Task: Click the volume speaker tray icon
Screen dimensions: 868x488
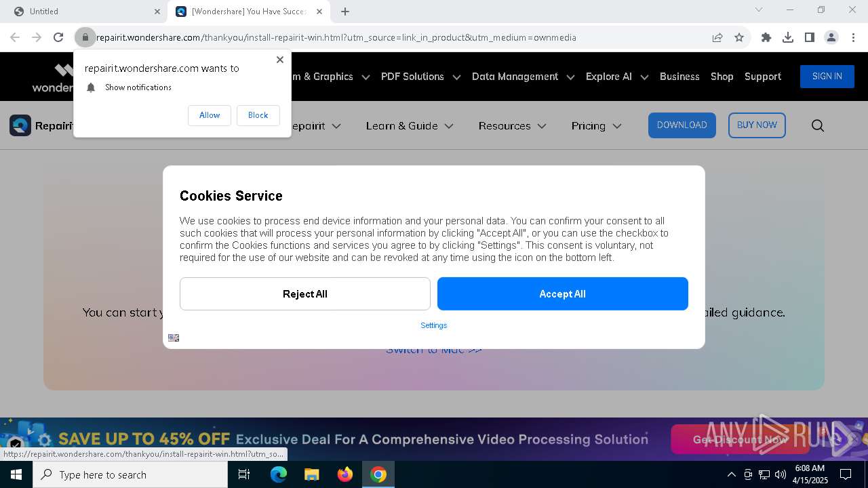Action: click(x=781, y=474)
